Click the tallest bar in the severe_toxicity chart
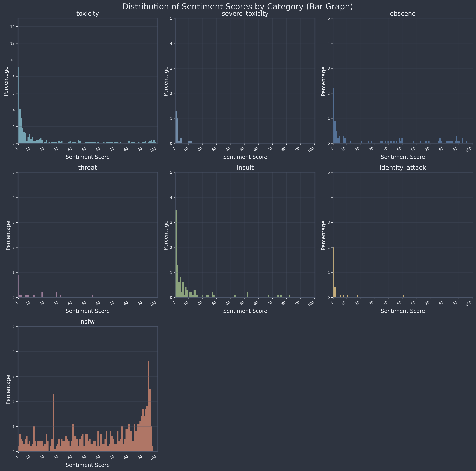 [176, 127]
